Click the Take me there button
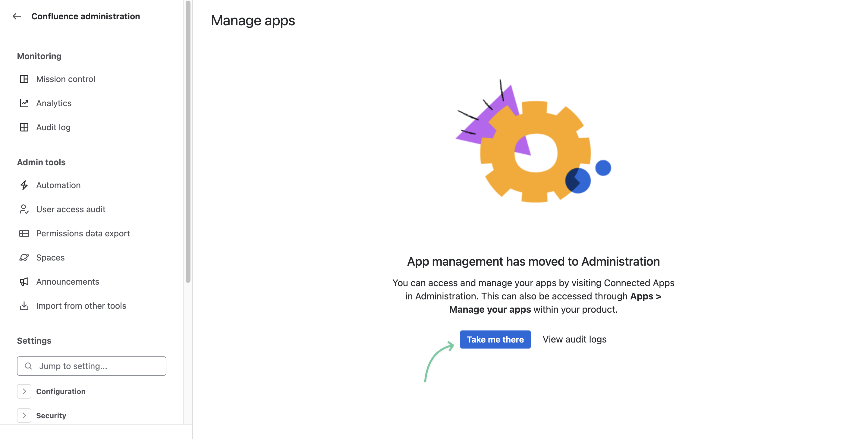This screenshot has height=439, width=868. point(495,340)
